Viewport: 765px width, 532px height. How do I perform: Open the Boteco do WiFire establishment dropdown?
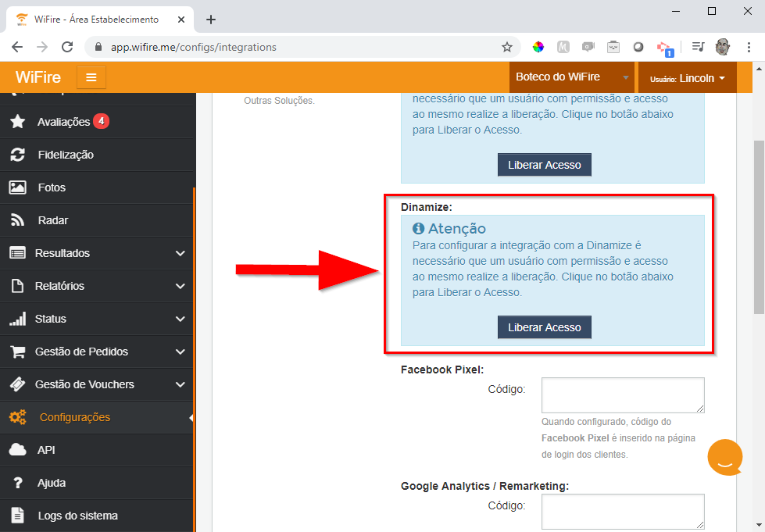click(572, 77)
